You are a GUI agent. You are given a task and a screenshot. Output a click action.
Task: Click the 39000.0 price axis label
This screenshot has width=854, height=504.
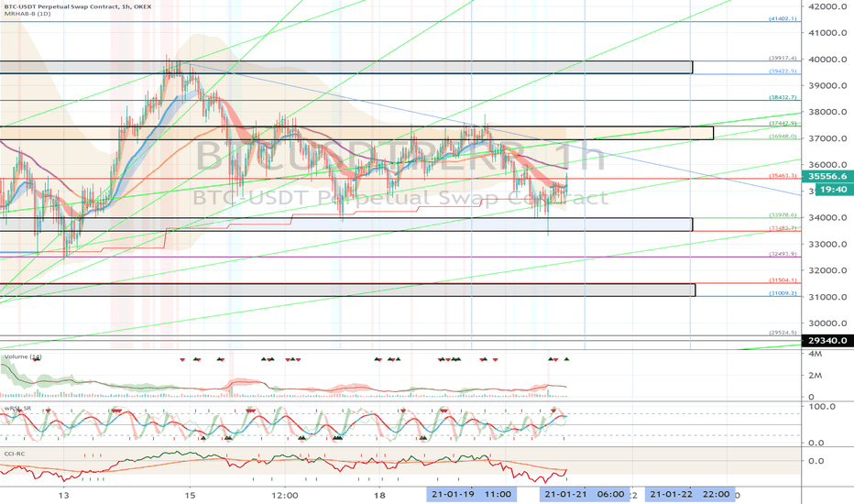click(827, 85)
